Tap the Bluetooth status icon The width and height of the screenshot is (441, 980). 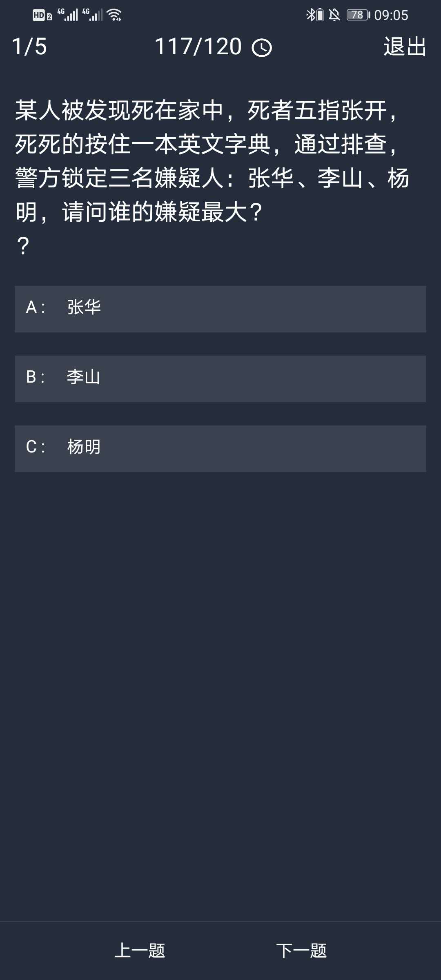[x=310, y=15]
